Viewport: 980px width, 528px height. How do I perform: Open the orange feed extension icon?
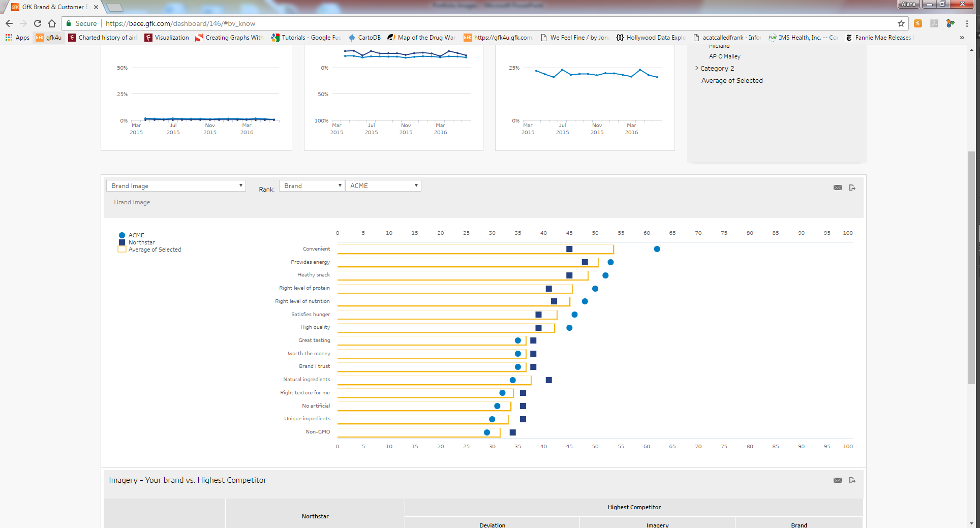coord(918,23)
